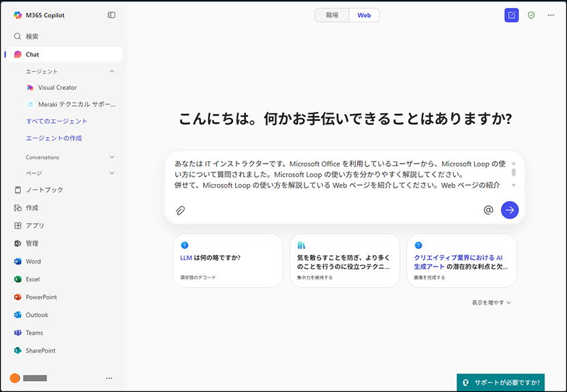Image resolution: width=567 pixels, height=392 pixels.
Task: Click the orange user profile avatar
Action: coord(15,378)
